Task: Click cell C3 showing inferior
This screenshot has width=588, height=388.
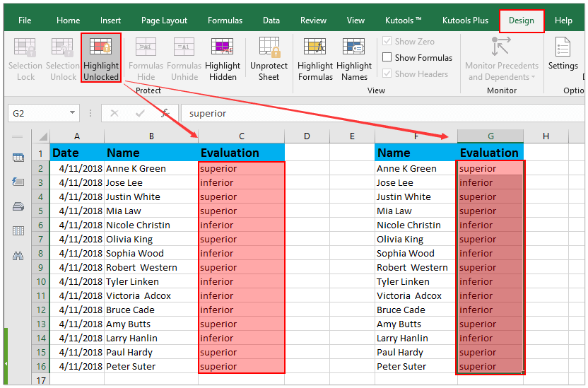Action: click(x=242, y=182)
